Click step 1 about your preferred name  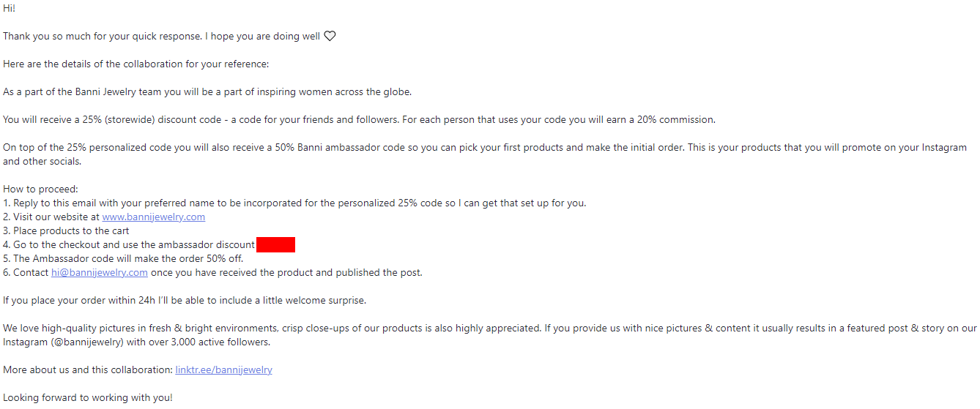click(294, 203)
